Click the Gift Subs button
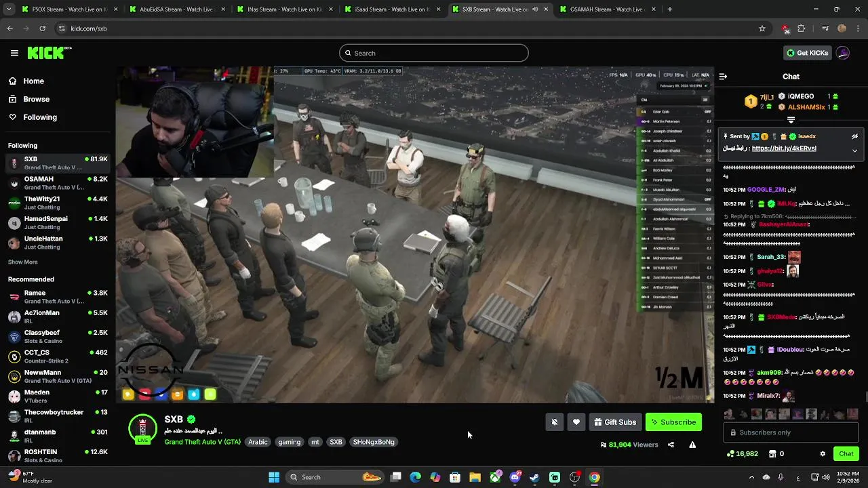 tap(615, 422)
